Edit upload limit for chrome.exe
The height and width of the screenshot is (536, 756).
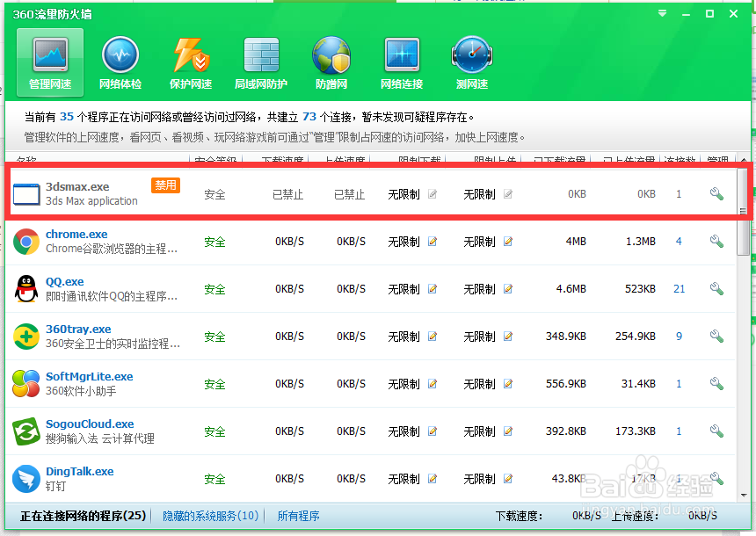[x=508, y=242]
